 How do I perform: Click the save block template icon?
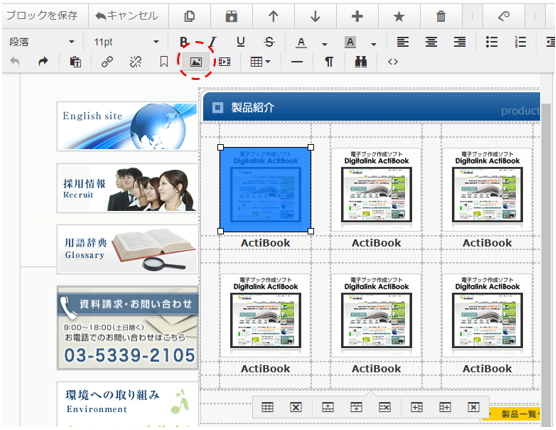point(231,16)
